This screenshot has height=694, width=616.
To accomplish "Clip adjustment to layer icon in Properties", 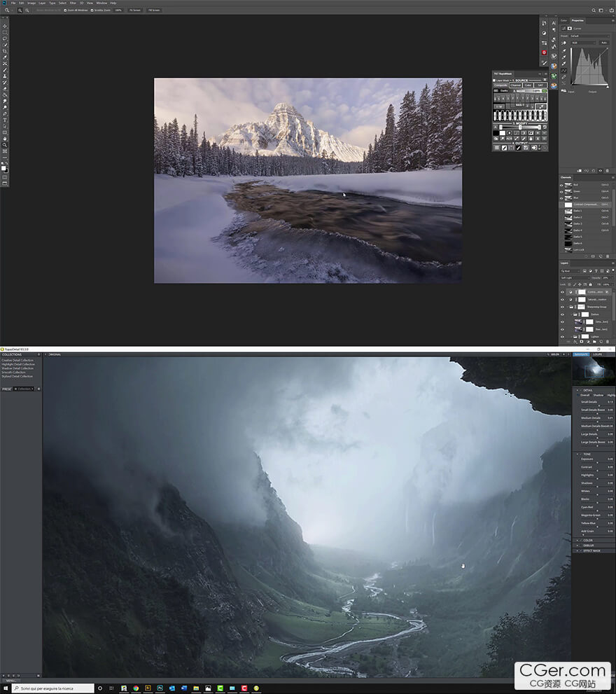I will tap(580, 171).
